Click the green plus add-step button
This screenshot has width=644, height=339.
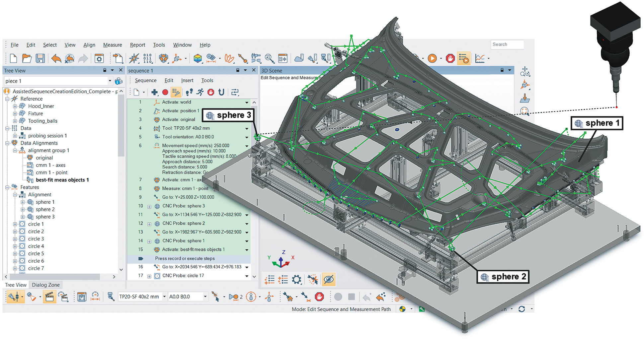click(x=155, y=92)
